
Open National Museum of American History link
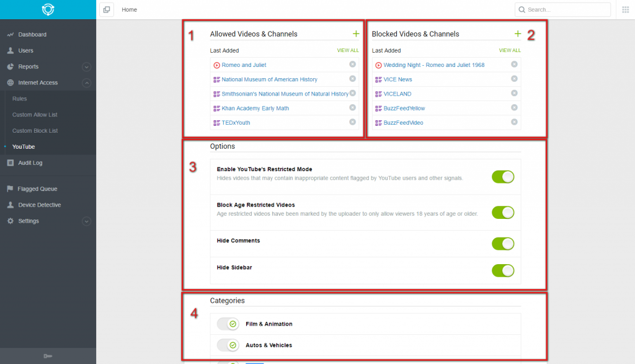pos(269,79)
